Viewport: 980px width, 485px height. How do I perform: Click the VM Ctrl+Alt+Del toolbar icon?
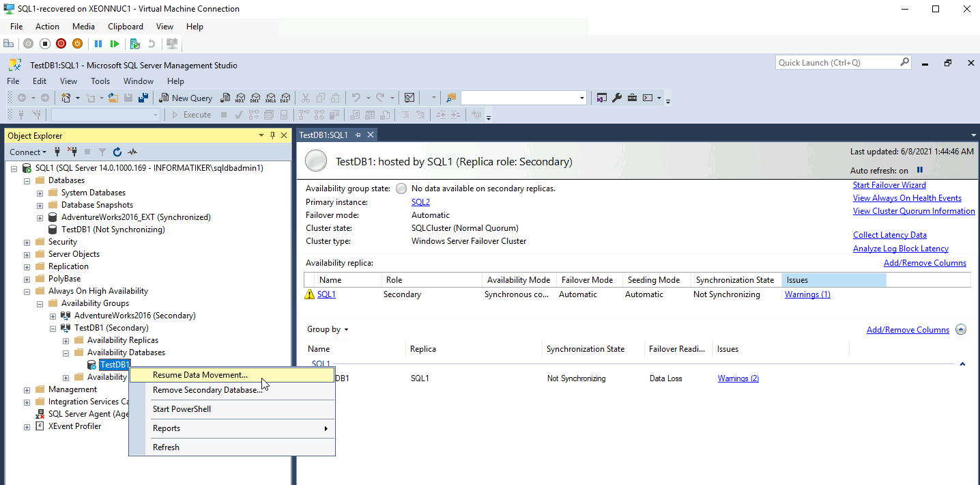(9, 43)
